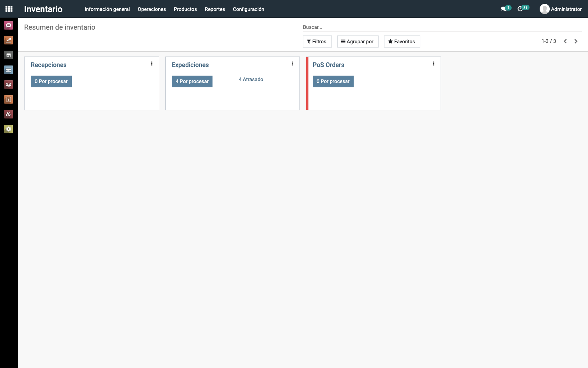Open the Productos menu
The width and height of the screenshot is (588, 368).
[x=185, y=9]
